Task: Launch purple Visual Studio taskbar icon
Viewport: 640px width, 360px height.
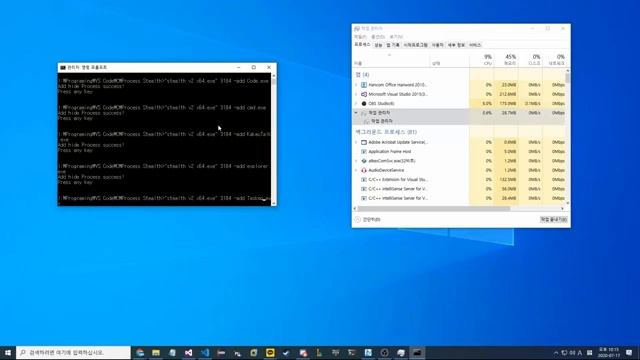Action: click(188, 353)
